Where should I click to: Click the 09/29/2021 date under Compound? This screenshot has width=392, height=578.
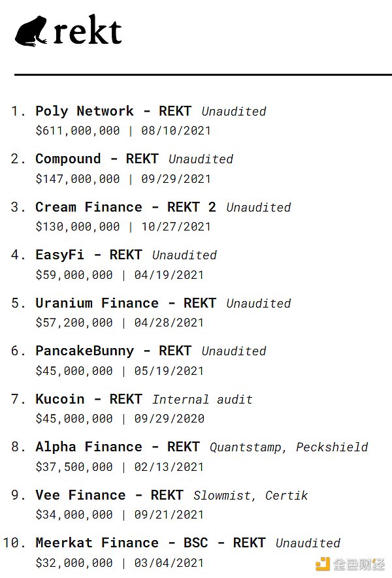pyautogui.click(x=176, y=178)
